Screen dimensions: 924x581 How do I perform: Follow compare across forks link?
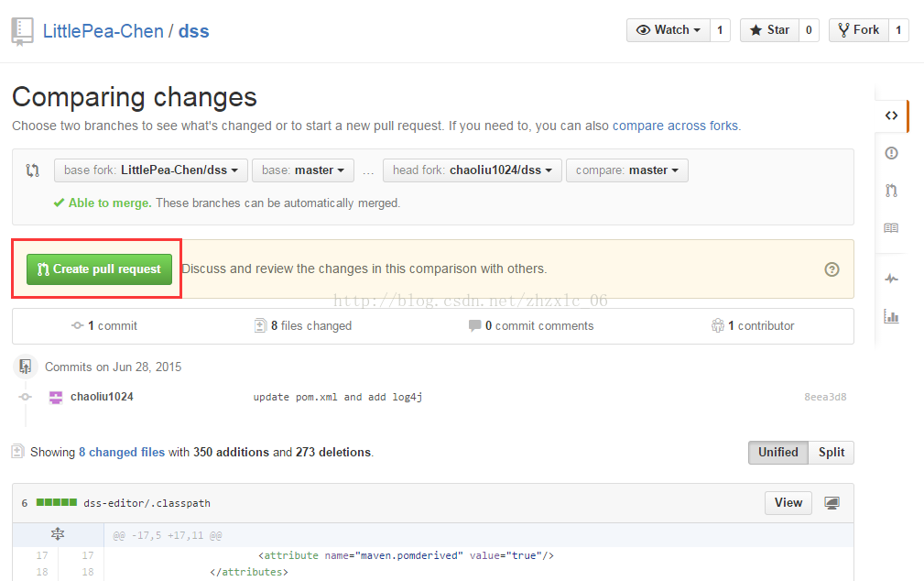[x=675, y=126]
